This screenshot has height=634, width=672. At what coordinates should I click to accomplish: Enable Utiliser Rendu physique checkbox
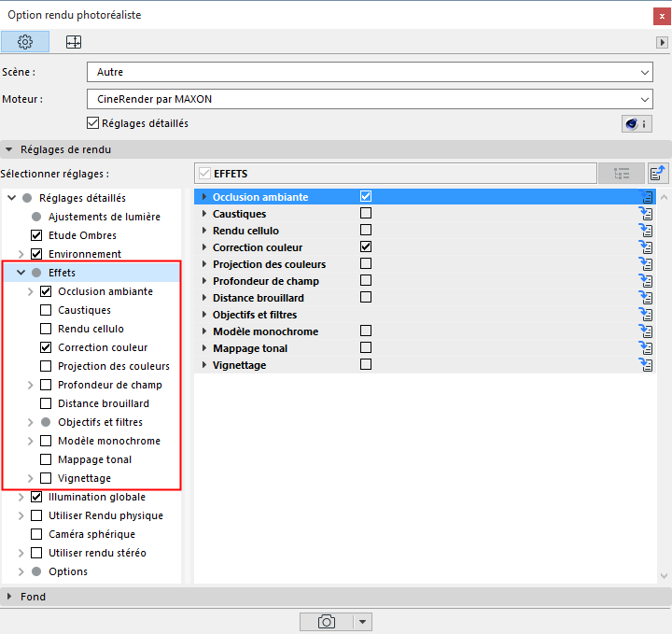pyautogui.click(x=36, y=515)
